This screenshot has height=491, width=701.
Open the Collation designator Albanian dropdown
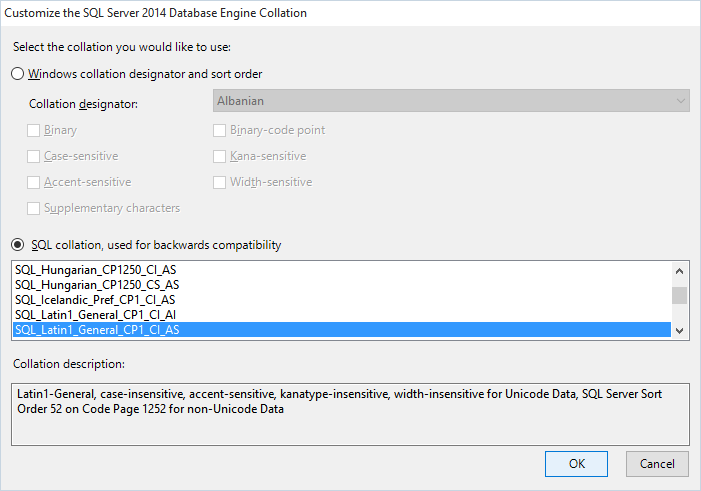point(451,101)
